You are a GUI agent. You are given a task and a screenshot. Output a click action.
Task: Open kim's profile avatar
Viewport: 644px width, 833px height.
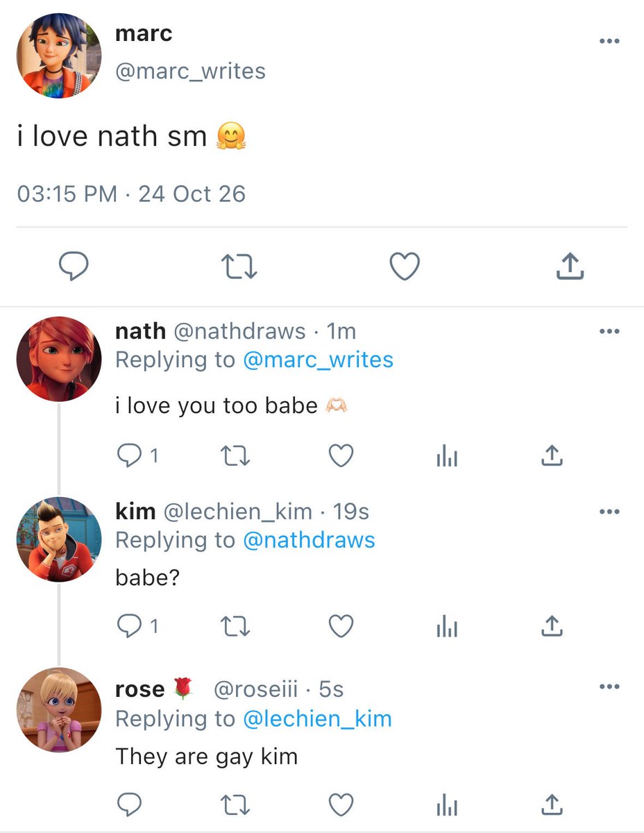(58, 539)
